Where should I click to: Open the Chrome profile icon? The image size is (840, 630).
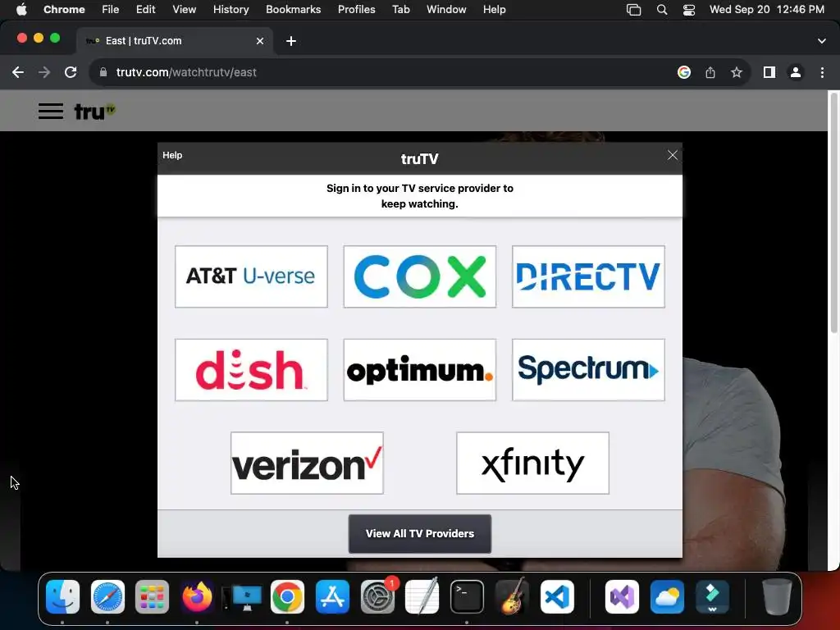[796, 72]
